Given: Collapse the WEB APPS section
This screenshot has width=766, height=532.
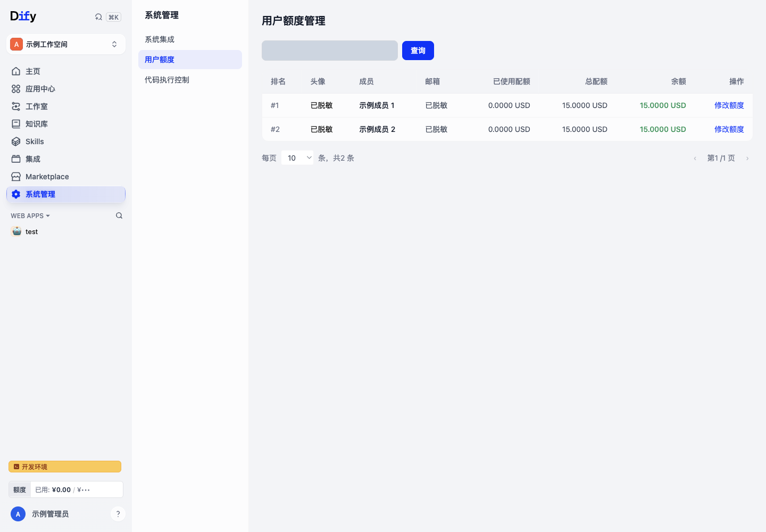Looking at the screenshot, I should [30, 216].
